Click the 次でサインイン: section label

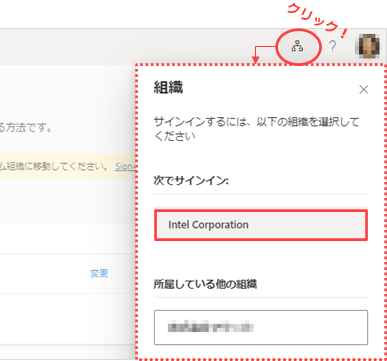[191, 180]
